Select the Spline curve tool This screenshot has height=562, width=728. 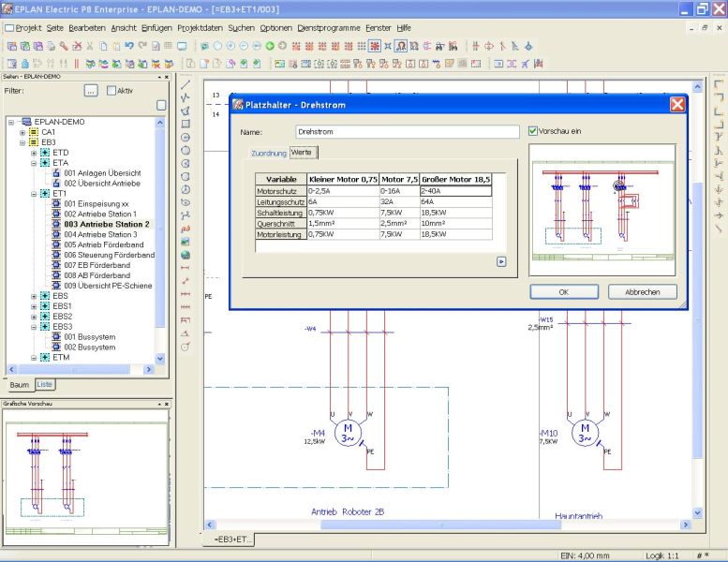186,215
